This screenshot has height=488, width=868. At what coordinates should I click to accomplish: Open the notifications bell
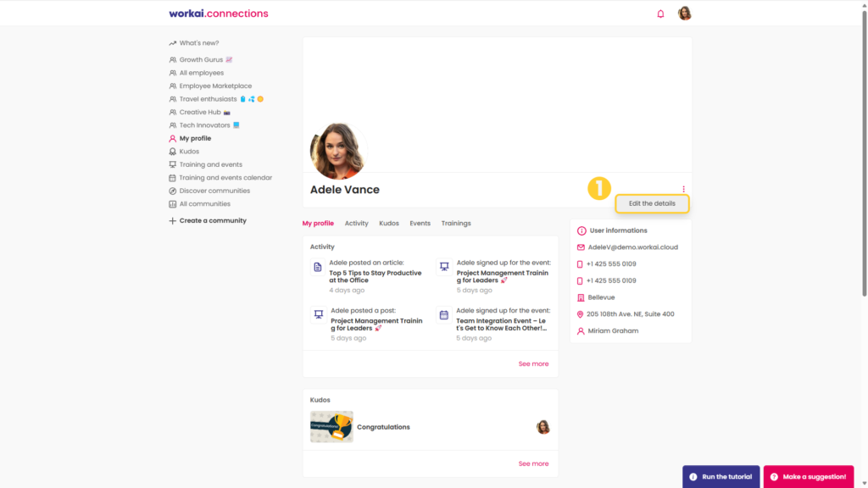(660, 14)
